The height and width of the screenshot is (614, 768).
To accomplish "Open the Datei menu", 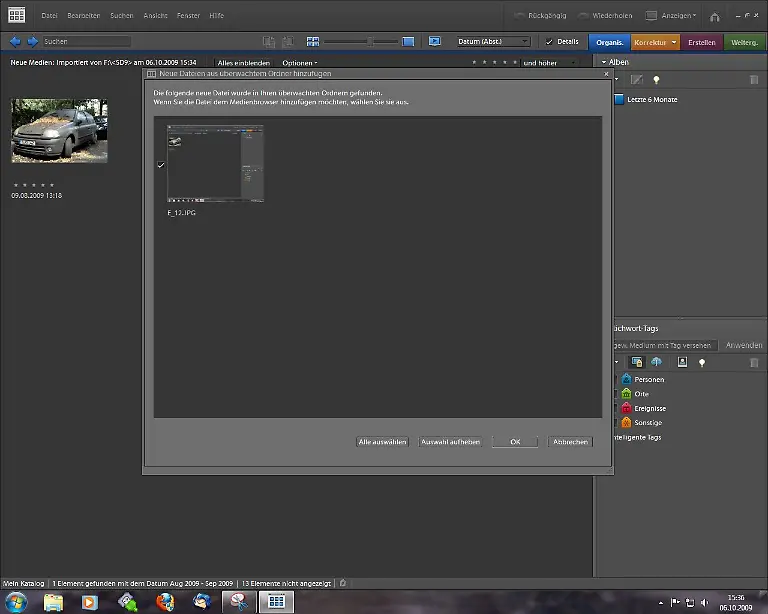I will pyautogui.click(x=49, y=16).
